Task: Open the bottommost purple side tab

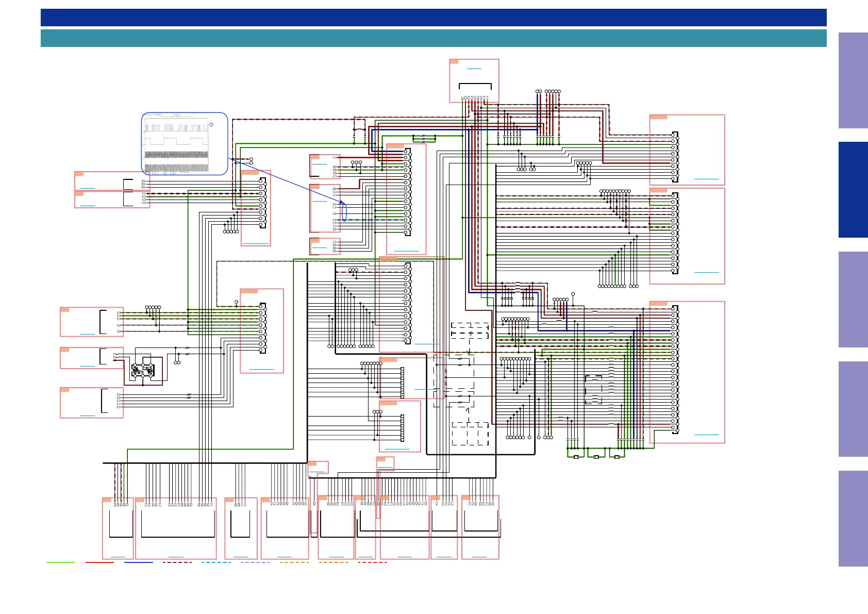Action: (853, 519)
